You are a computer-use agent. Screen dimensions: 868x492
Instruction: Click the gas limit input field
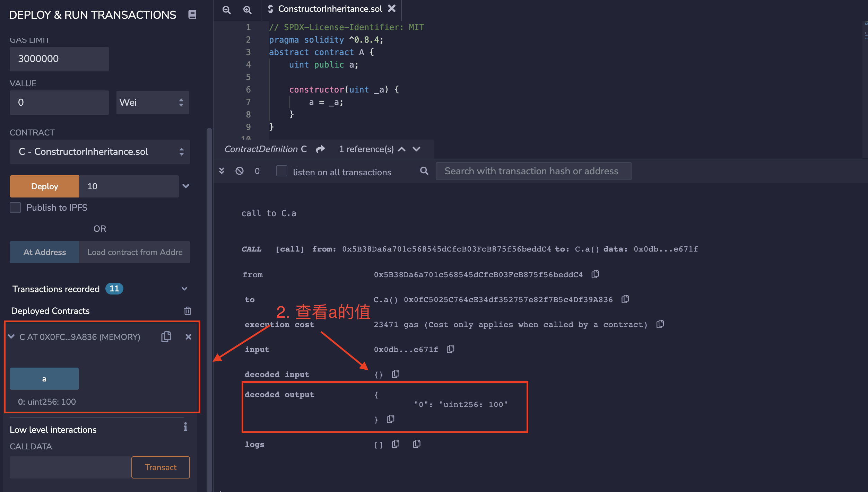click(x=59, y=59)
